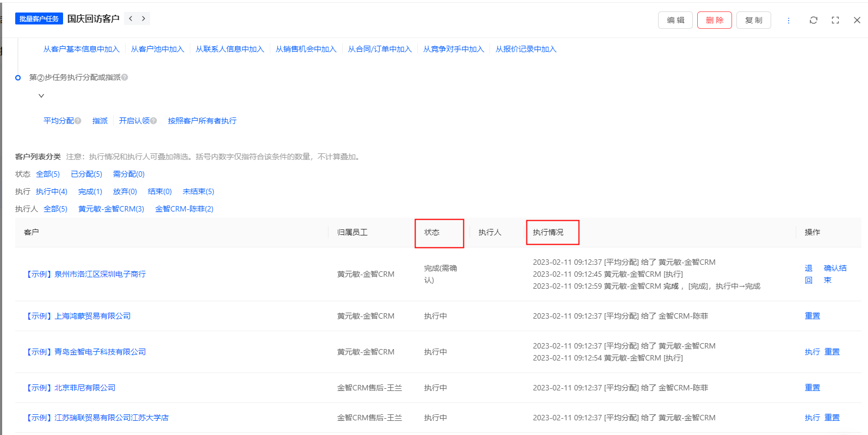This screenshot has width=868, height=435.
Task: Filter executor by 黄元敏-金智CRM(3)
Action: [111, 209]
